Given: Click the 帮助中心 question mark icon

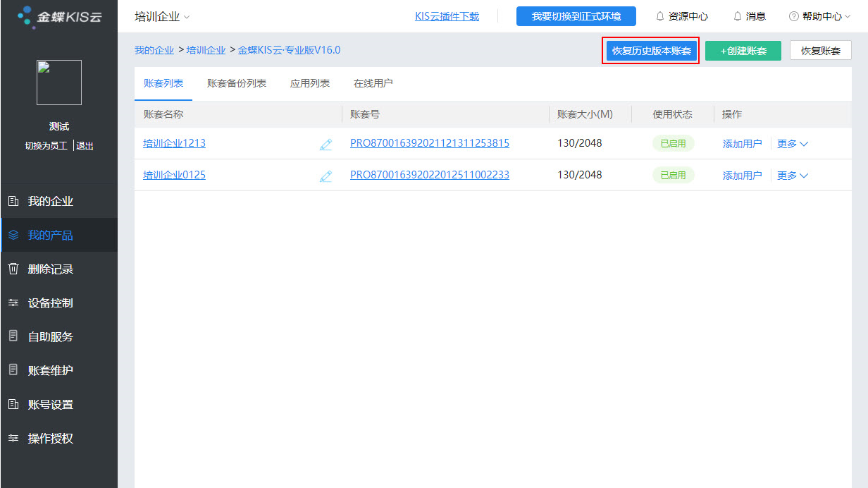Looking at the screenshot, I should click(x=794, y=16).
